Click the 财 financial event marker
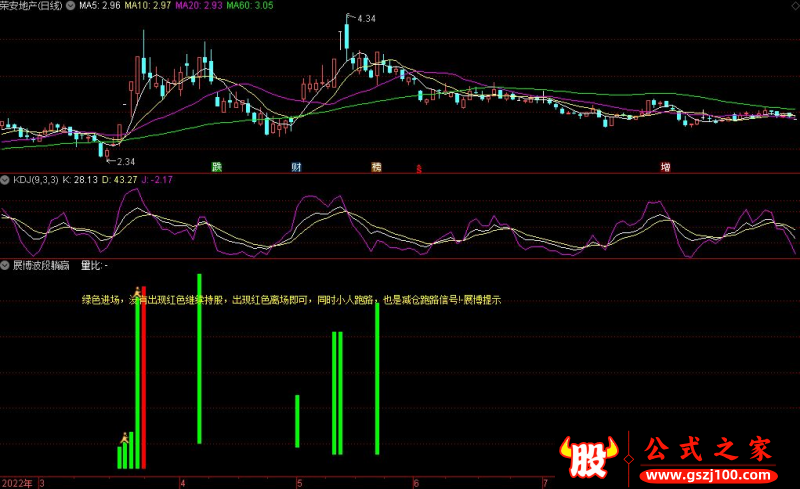 pyautogui.click(x=296, y=167)
